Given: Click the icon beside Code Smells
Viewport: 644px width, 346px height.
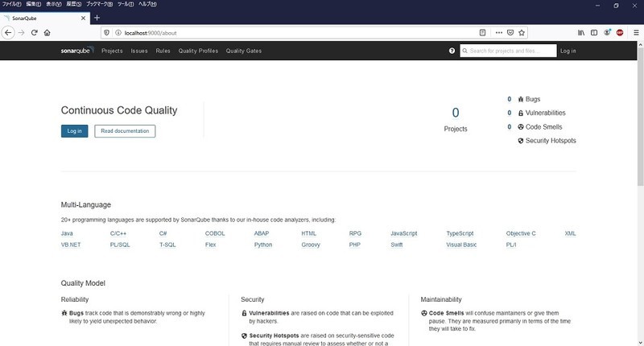Looking at the screenshot, I should click(x=521, y=127).
